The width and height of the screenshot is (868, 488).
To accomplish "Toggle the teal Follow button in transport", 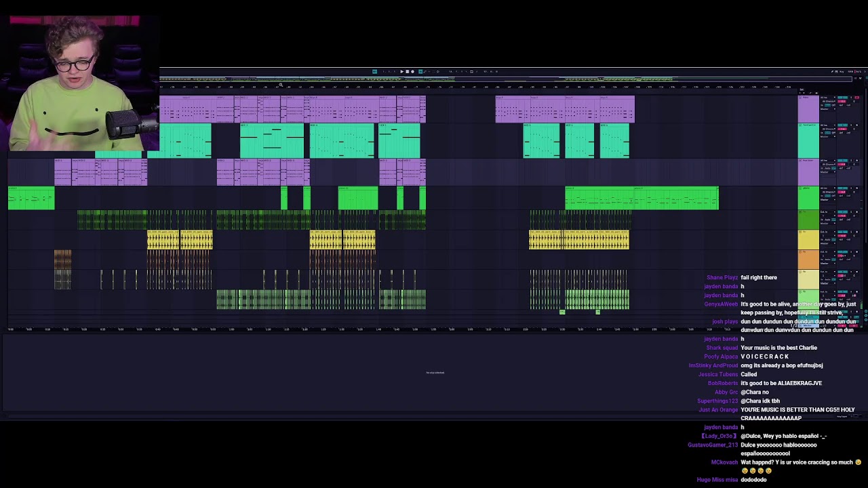I will (x=374, y=71).
